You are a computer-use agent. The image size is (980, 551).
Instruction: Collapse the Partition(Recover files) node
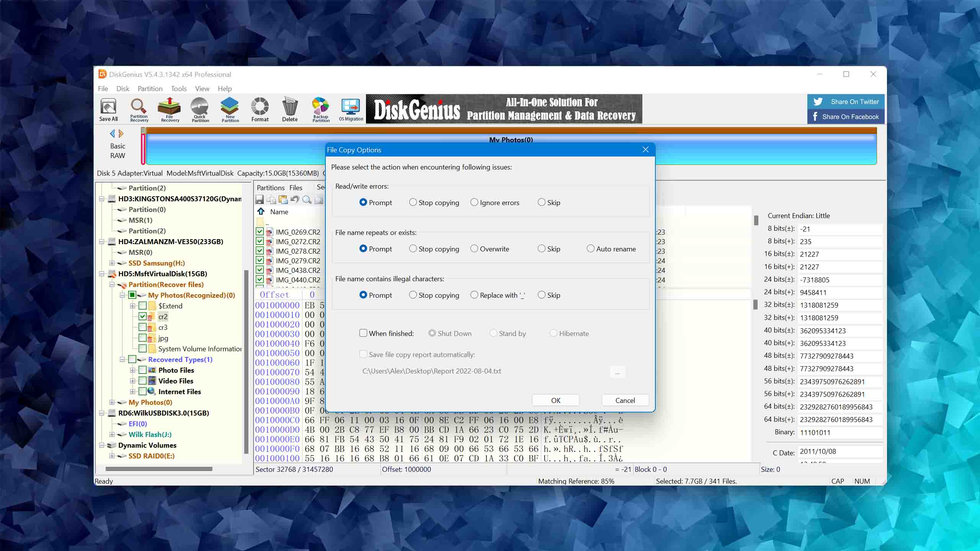pos(112,285)
